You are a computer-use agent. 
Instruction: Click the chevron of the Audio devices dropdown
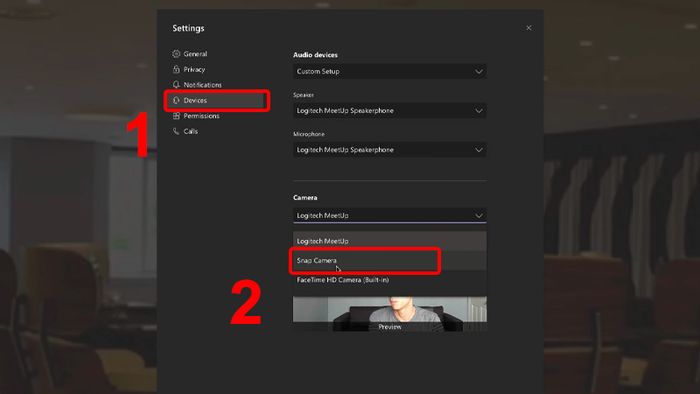coord(479,71)
